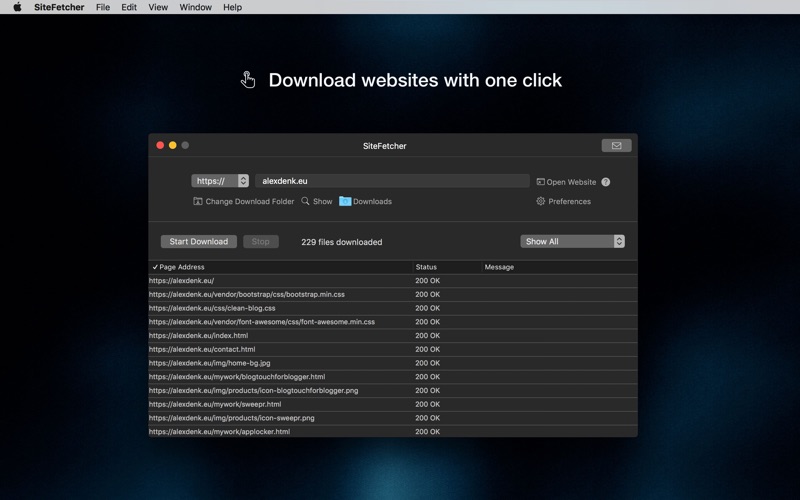800x500 pixels.
Task: Open the View menu
Action: pyautogui.click(x=158, y=7)
